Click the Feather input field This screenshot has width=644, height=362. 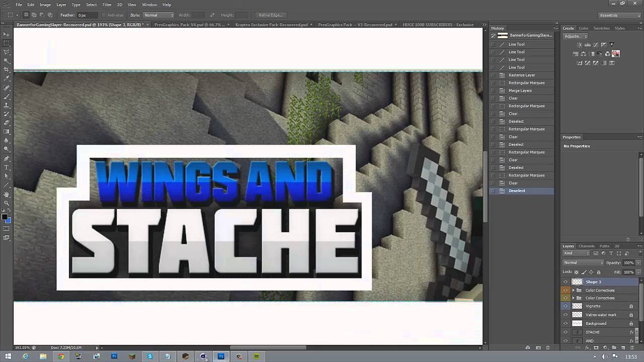click(x=88, y=15)
